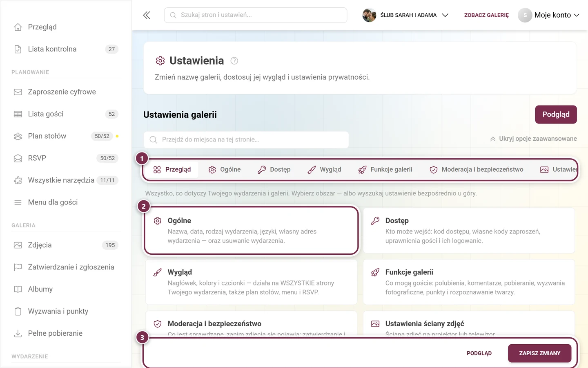Click the S account avatar circle
The height and width of the screenshot is (368, 588).
[525, 15]
